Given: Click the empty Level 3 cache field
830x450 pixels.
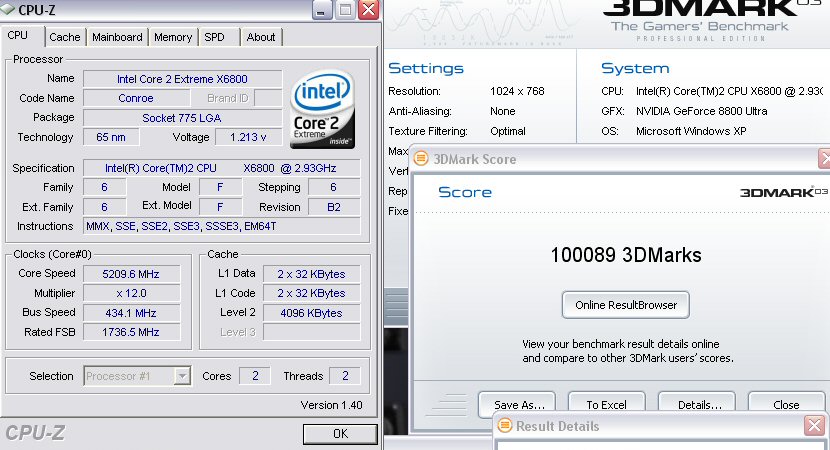Looking at the screenshot, I should pos(311,332).
